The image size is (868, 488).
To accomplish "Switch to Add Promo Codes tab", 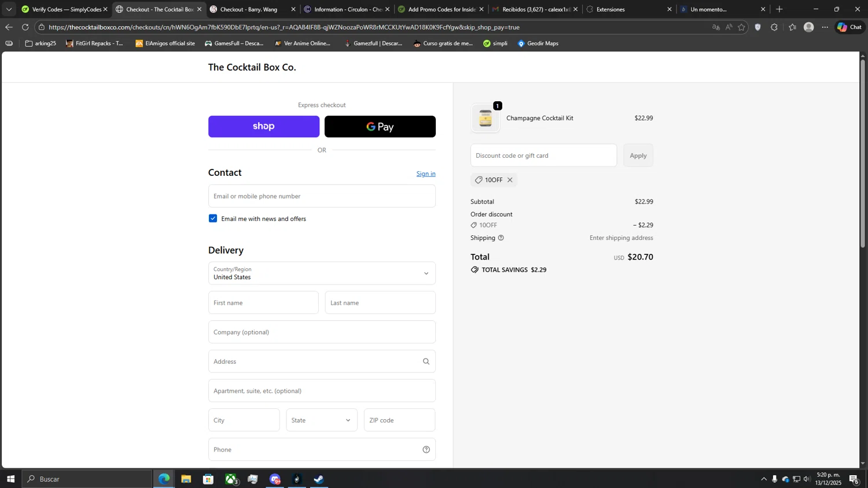I will coord(441,9).
